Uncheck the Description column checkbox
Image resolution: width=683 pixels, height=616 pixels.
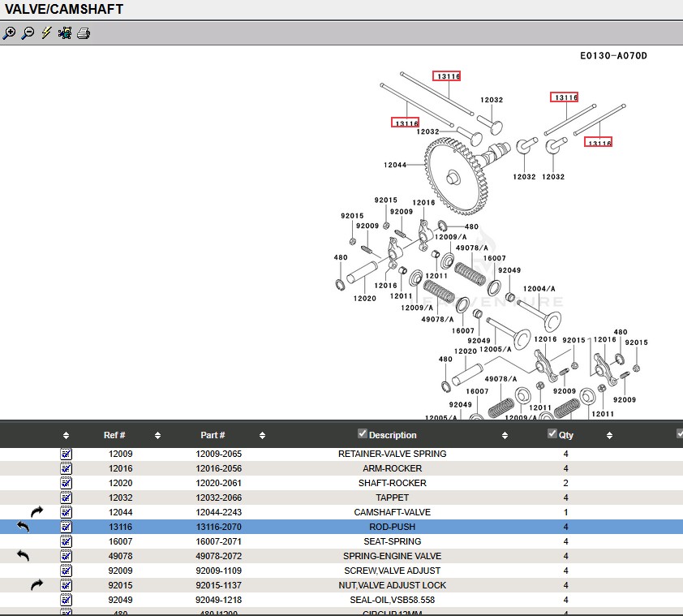pyautogui.click(x=363, y=434)
